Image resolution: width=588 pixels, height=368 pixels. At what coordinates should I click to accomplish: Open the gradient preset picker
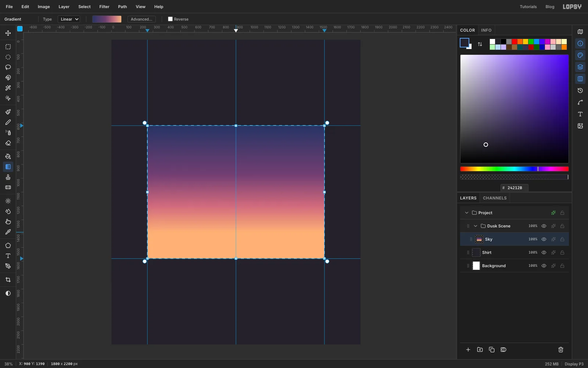(x=107, y=19)
